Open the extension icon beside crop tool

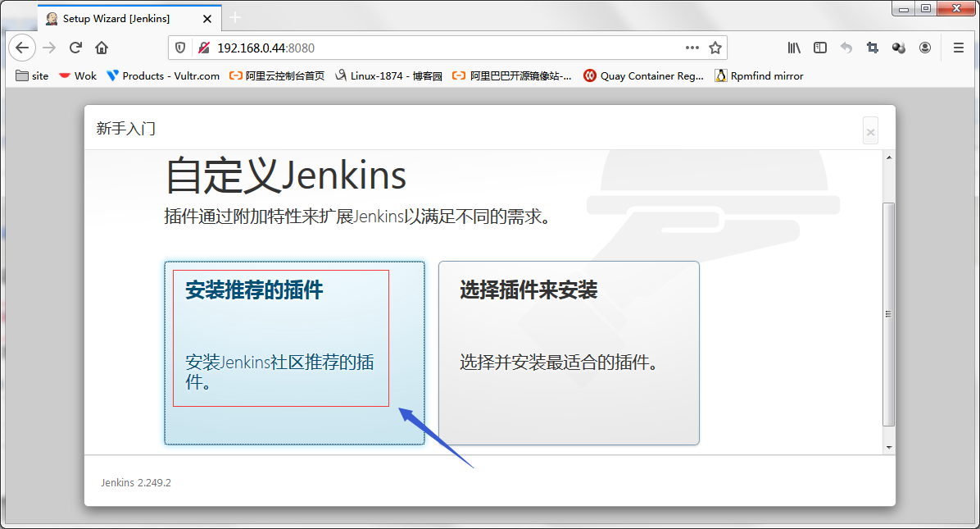coord(899,48)
